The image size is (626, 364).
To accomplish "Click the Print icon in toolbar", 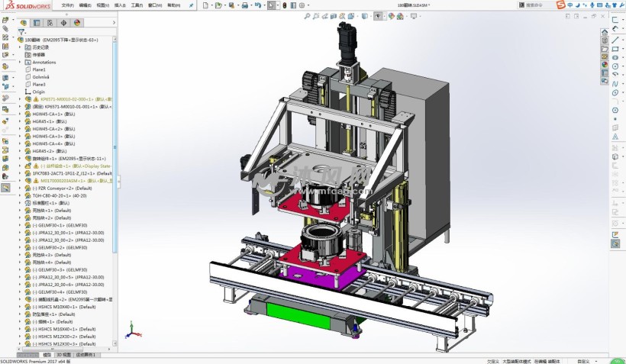I will pyautogui.click(x=245, y=5).
